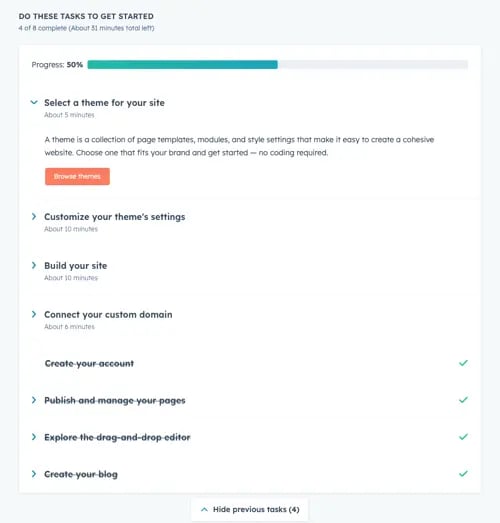Expand the drag-and-drop editor task chevron

pyautogui.click(x=34, y=437)
